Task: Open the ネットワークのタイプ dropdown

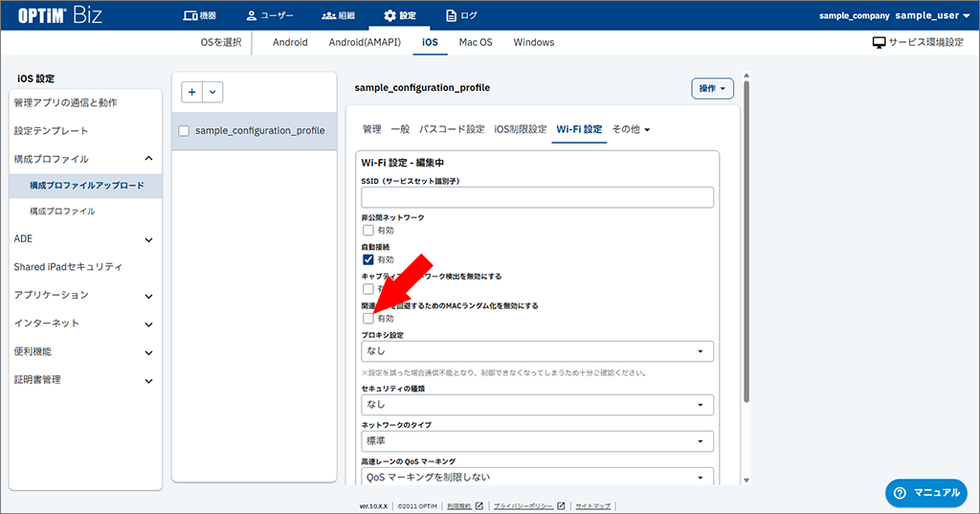Action: (538, 441)
